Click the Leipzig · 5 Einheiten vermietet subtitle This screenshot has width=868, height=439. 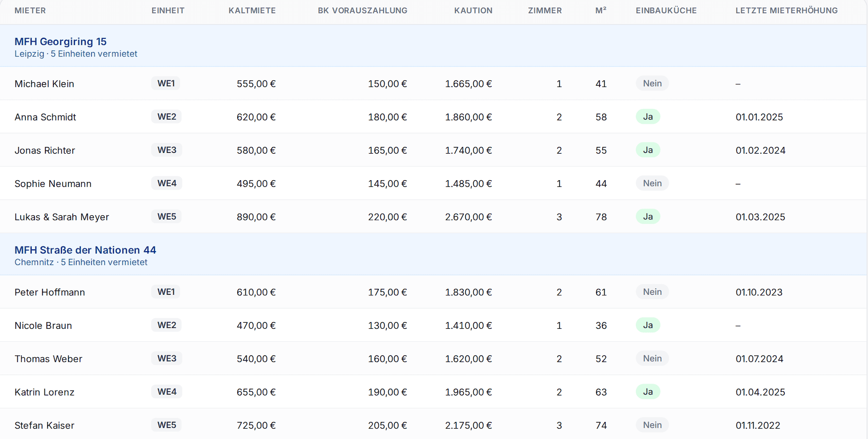tap(76, 54)
